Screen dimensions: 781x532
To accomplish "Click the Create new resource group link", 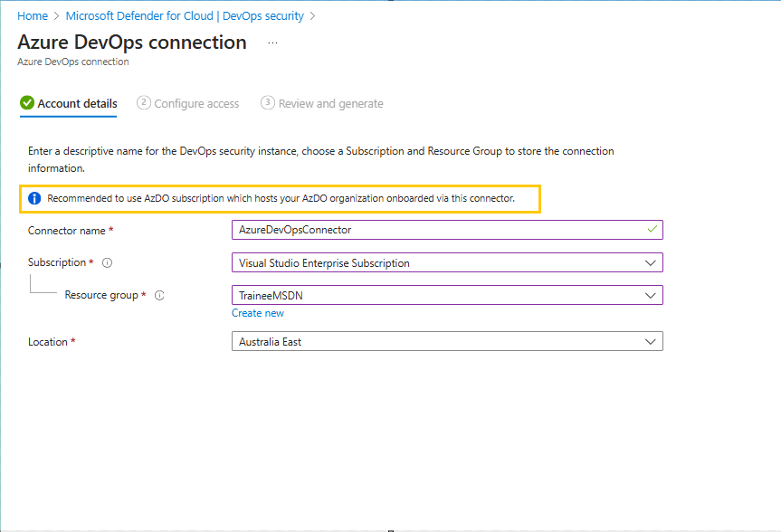I will pos(258,313).
